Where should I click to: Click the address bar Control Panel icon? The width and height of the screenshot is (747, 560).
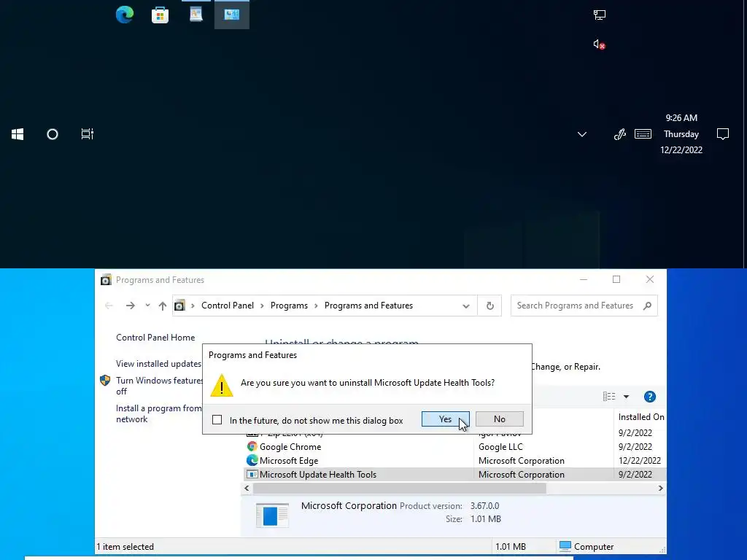point(179,306)
